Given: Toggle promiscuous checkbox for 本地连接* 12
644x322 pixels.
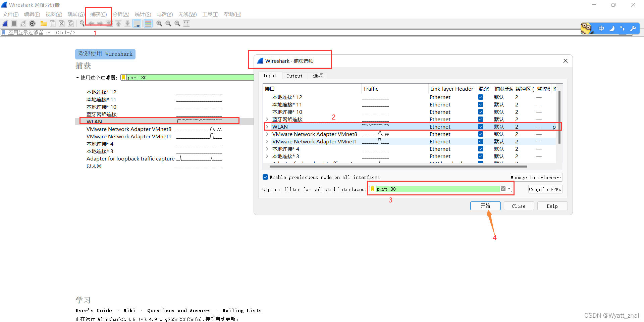Looking at the screenshot, I should [481, 97].
